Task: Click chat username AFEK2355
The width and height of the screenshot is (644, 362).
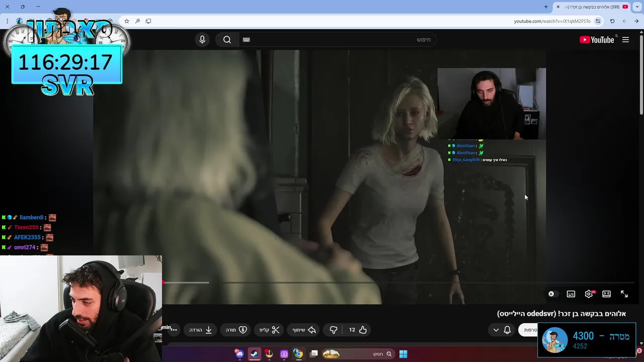Action: click(27, 237)
